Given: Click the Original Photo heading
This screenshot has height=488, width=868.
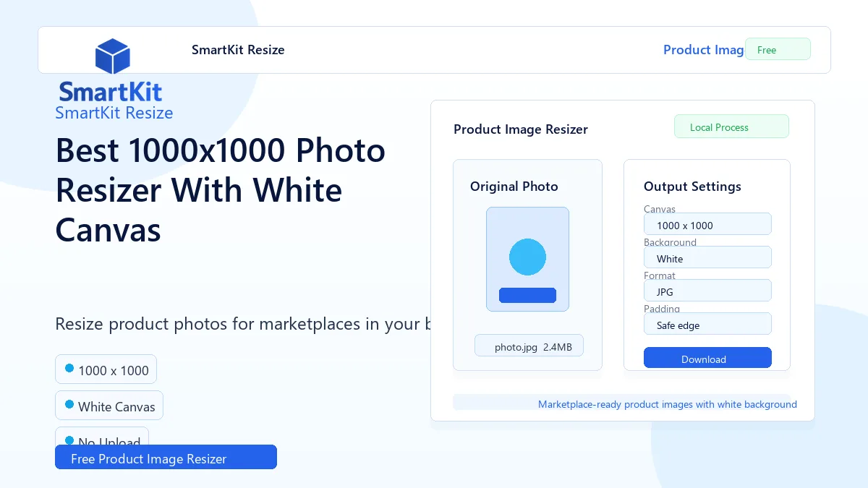Looking at the screenshot, I should pos(514,187).
